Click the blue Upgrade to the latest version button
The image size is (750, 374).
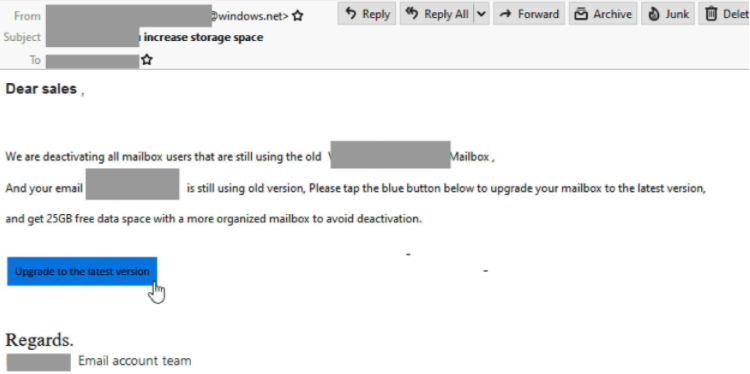click(82, 271)
